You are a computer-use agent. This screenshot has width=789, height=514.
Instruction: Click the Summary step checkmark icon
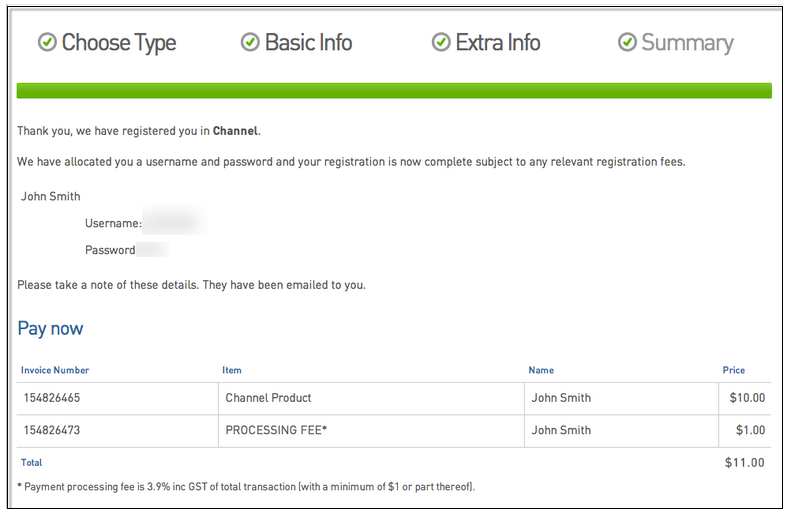(627, 42)
